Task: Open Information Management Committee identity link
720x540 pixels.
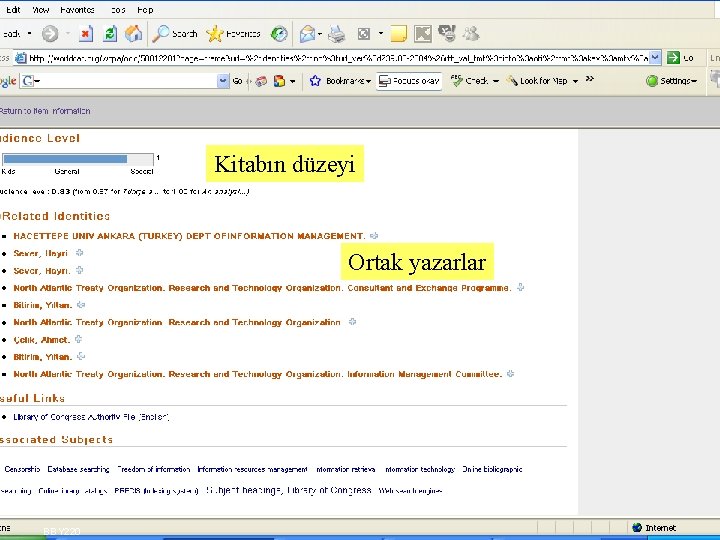Action: point(257,374)
